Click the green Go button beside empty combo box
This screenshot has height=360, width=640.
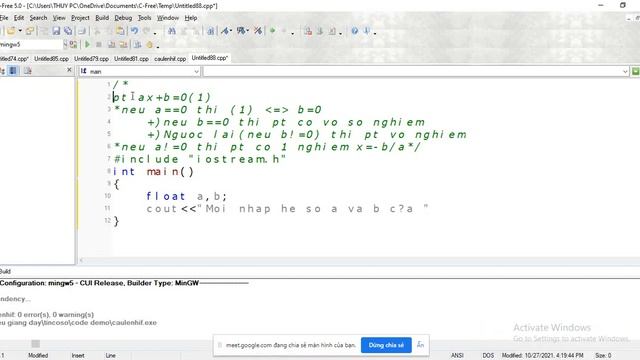click(636, 71)
